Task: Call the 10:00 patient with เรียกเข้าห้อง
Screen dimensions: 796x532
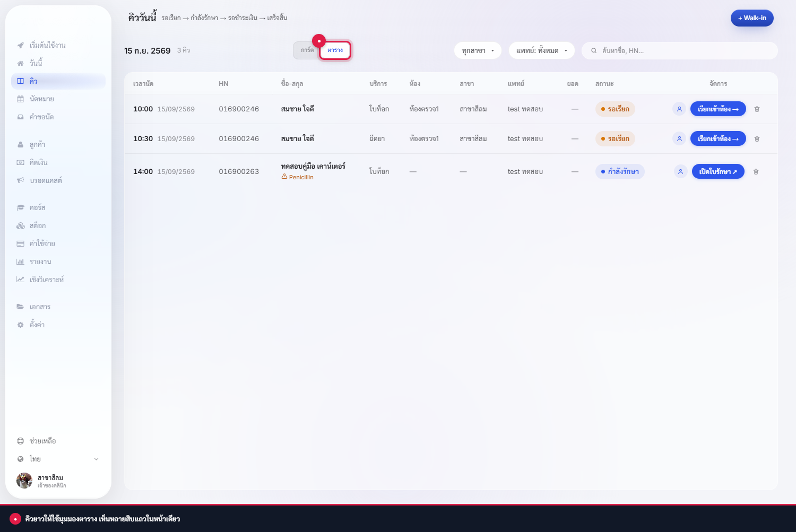Action: tap(718, 109)
